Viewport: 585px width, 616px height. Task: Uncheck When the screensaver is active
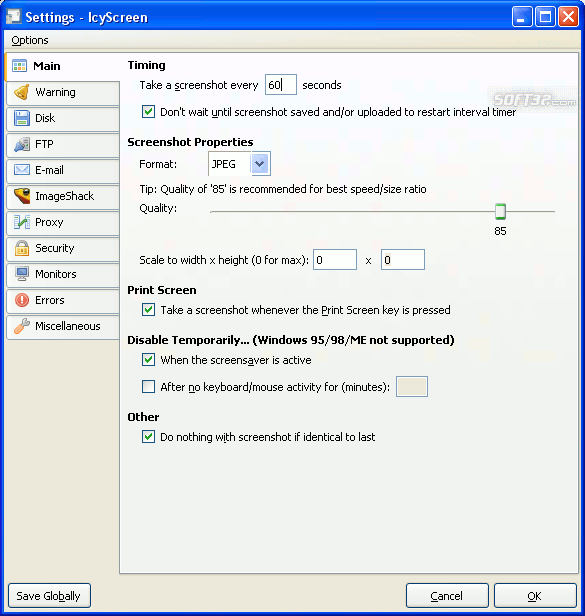[x=148, y=359]
